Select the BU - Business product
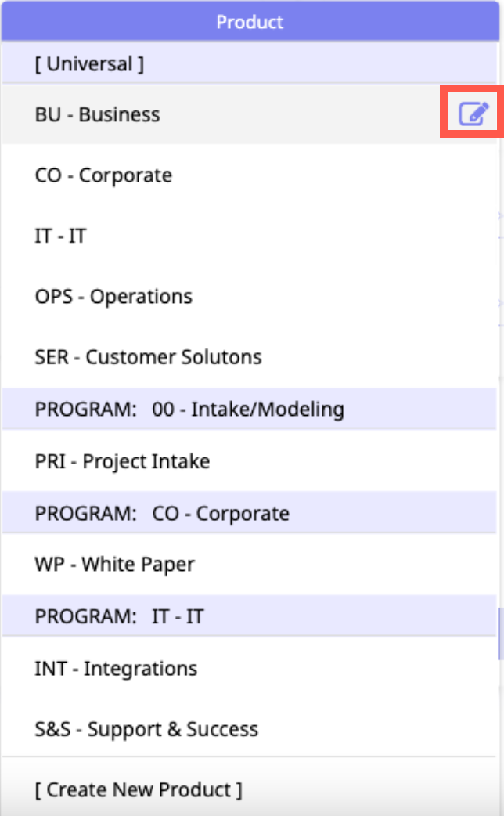Viewport: 504px width, 816px height. [x=98, y=114]
